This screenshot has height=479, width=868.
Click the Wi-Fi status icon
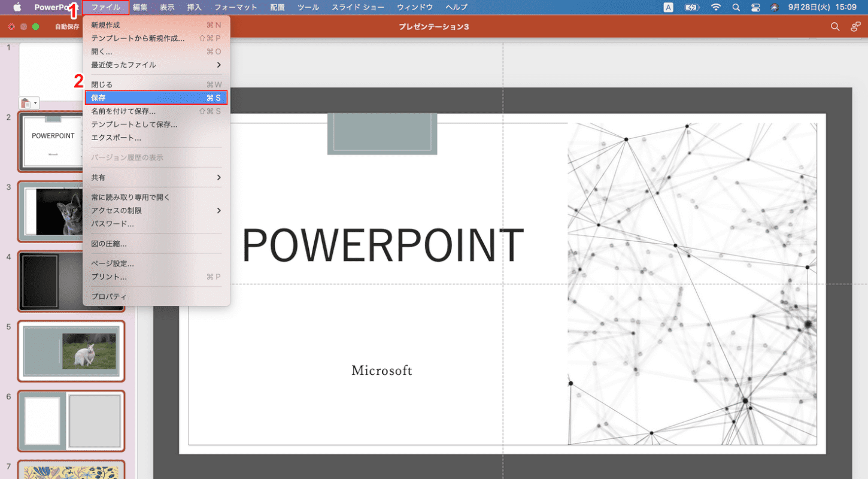click(716, 7)
